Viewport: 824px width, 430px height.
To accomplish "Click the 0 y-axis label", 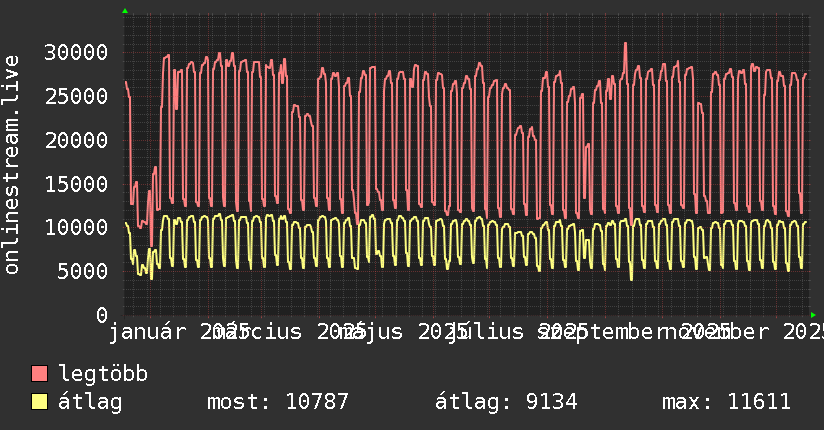I will [102, 315].
